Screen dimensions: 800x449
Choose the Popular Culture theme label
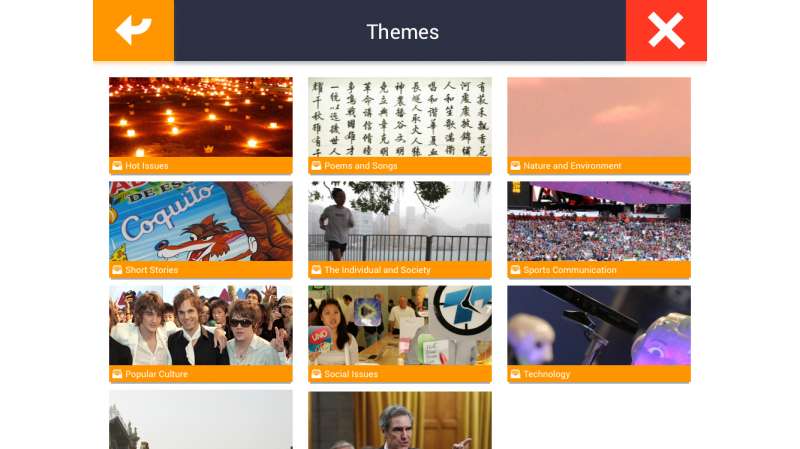pos(156,374)
